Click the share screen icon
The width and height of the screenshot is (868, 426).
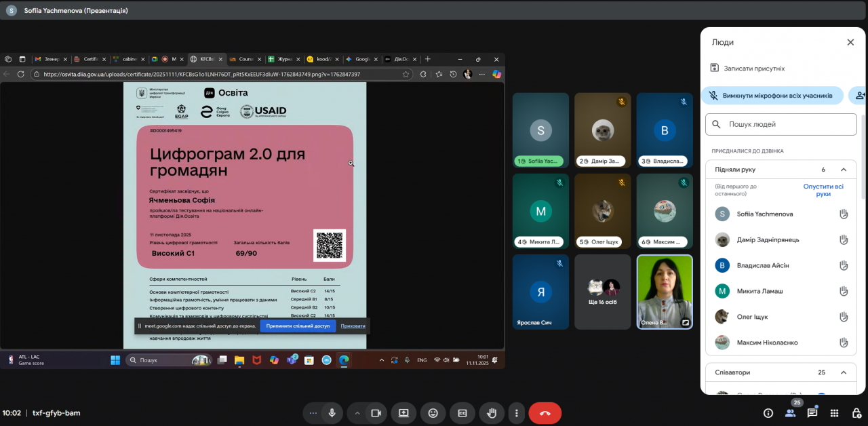(403, 412)
